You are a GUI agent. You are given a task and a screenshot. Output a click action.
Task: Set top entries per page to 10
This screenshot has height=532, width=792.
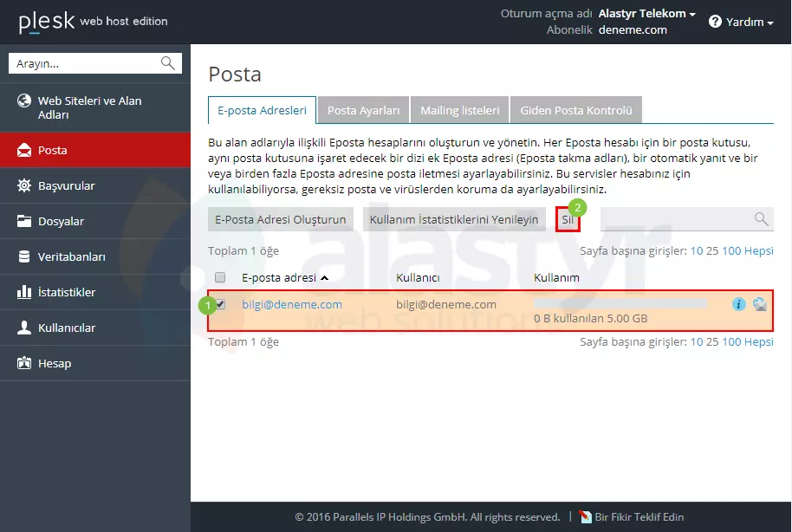(x=696, y=250)
